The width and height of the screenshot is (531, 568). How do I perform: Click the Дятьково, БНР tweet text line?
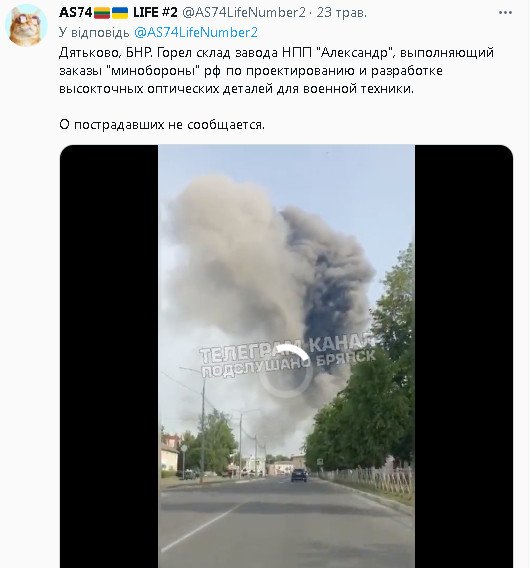[x=276, y=53]
